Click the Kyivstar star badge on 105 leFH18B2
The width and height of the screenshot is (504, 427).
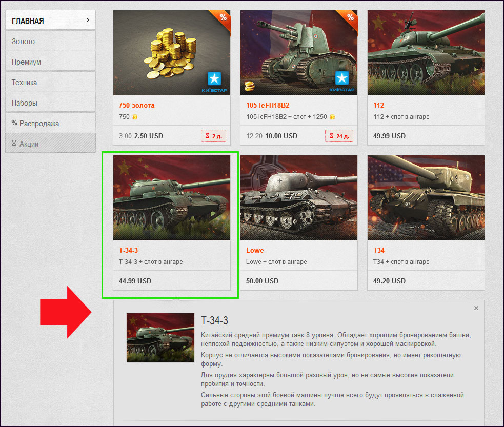[x=341, y=78]
